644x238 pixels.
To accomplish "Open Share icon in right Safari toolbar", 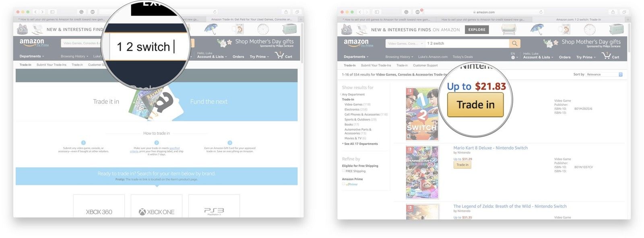I will [x=613, y=12].
